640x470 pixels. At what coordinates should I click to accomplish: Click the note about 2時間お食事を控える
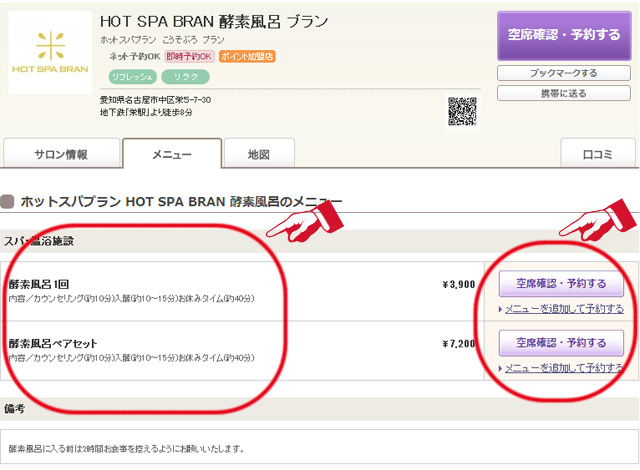tap(127, 449)
